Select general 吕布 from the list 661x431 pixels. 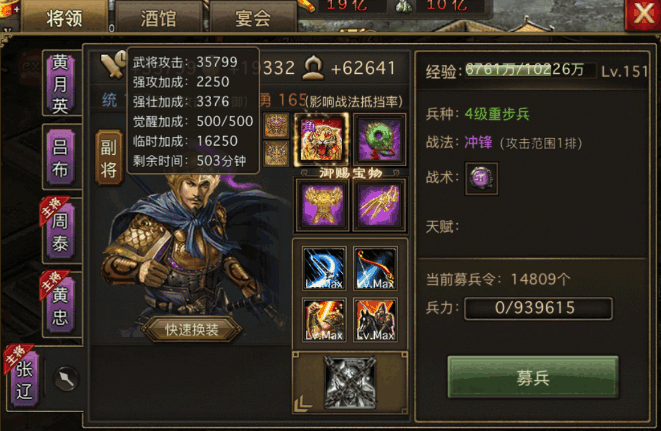click(60, 158)
